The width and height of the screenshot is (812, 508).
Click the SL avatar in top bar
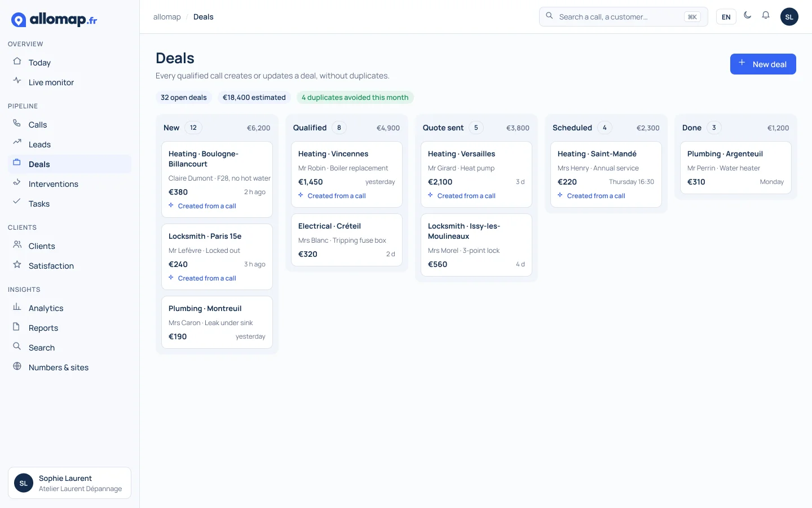click(789, 17)
